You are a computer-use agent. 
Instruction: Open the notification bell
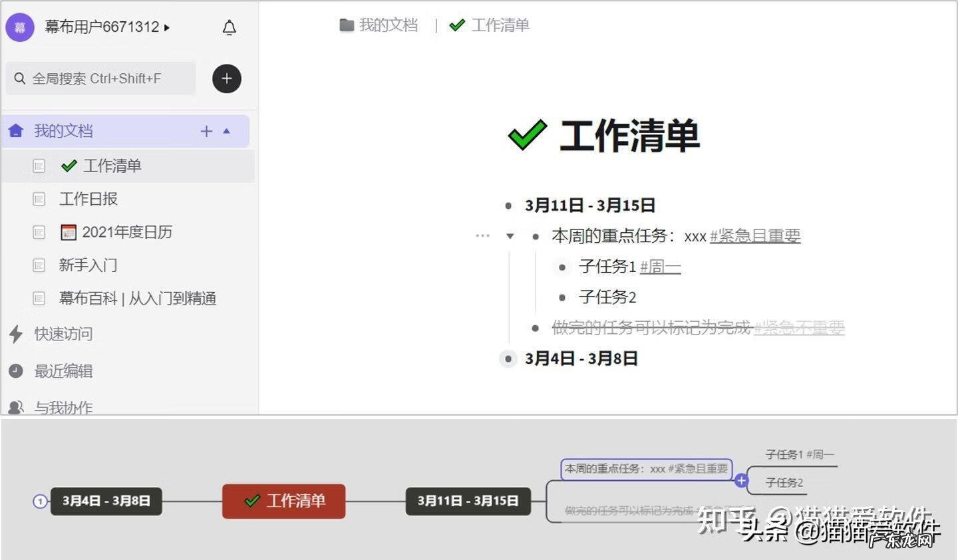[229, 28]
